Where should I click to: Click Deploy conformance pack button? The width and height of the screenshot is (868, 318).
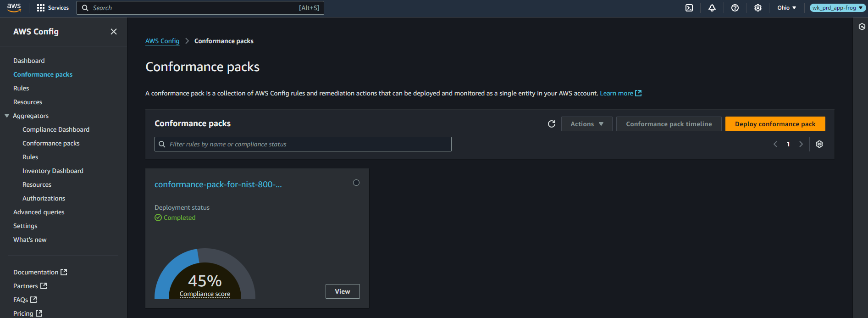pos(775,124)
